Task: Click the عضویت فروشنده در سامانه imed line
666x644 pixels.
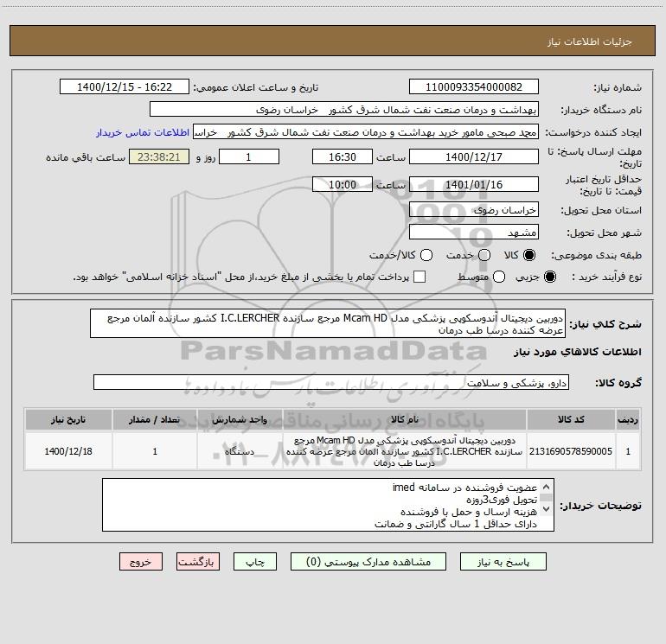Action: (464, 488)
